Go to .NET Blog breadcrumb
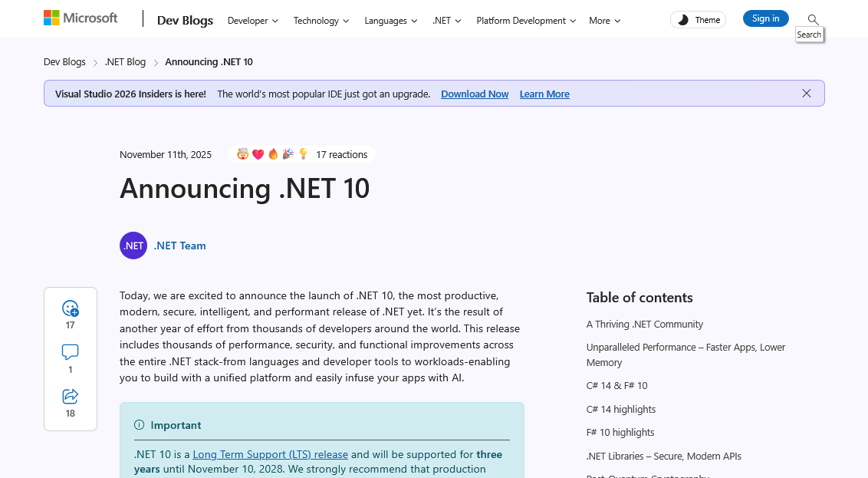 click(125, 62)
